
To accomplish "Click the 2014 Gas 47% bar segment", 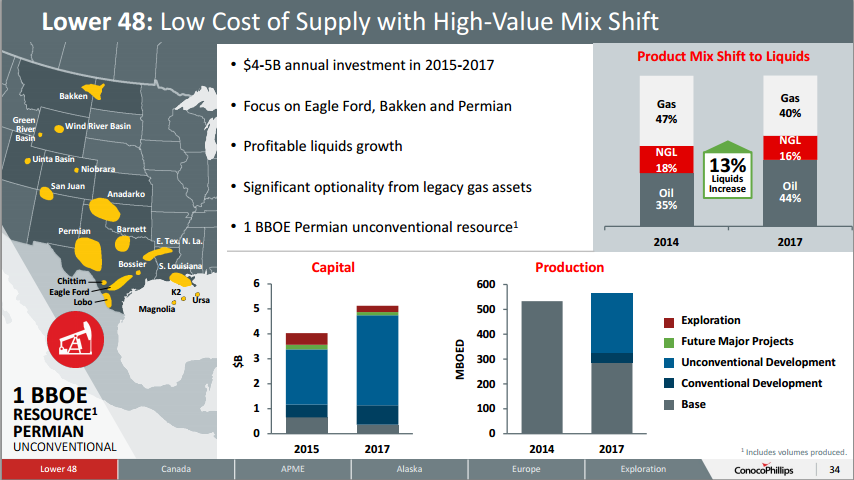I will point(666,111).
